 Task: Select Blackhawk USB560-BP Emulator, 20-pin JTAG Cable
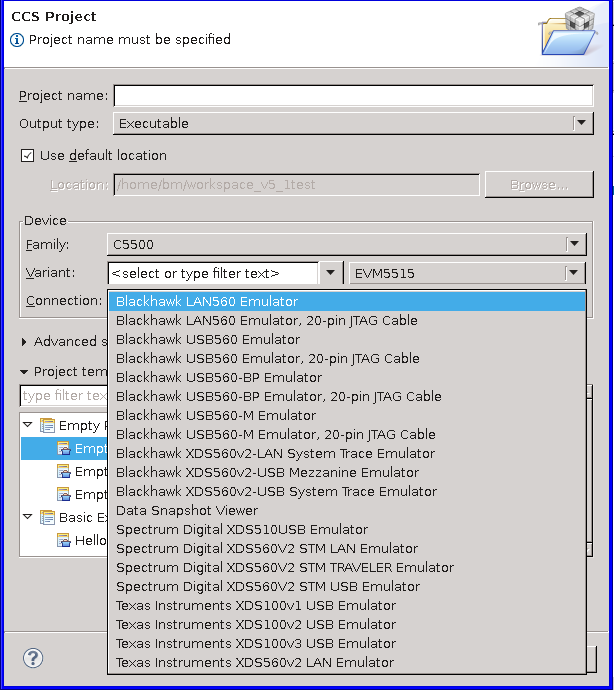[347, 396]
